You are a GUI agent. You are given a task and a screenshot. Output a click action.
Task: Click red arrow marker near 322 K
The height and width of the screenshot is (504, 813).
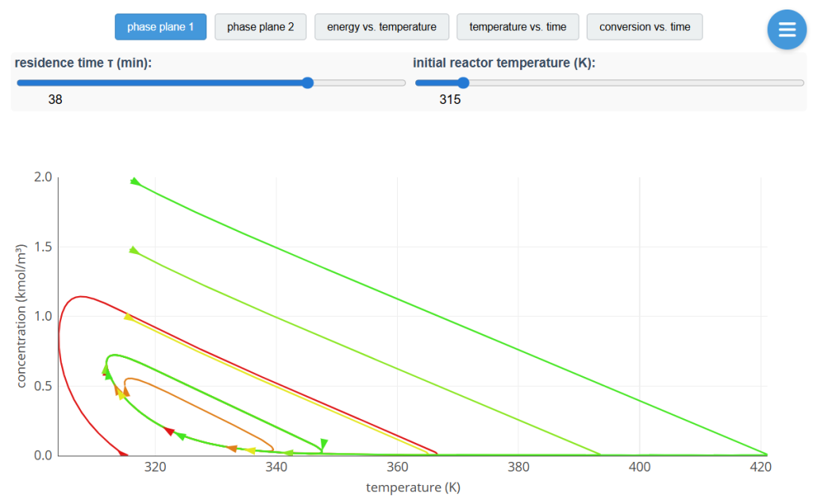point(169,431)
